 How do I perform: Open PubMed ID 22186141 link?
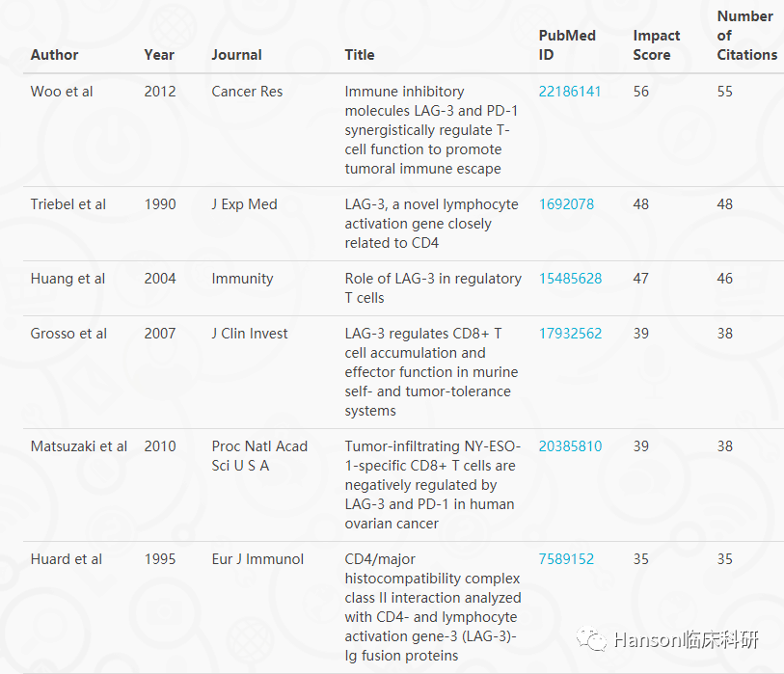(570, 92)
